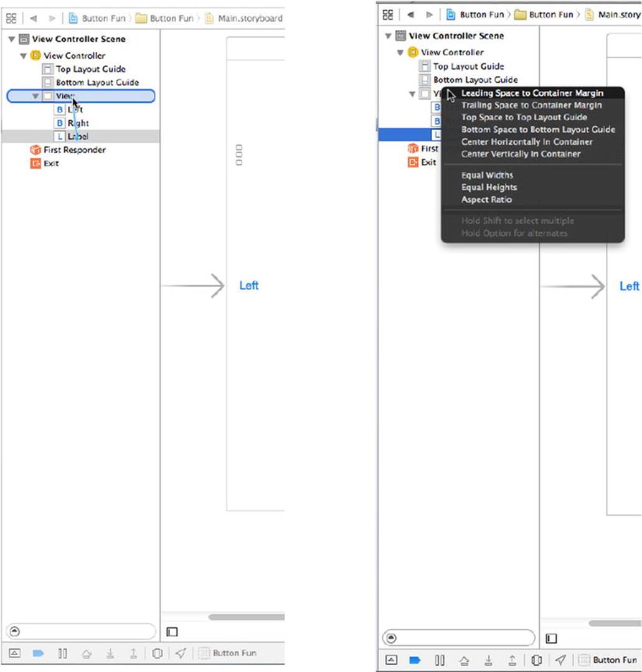Open related items grid icon in right screenshot
642x672 pixels.
388,14
